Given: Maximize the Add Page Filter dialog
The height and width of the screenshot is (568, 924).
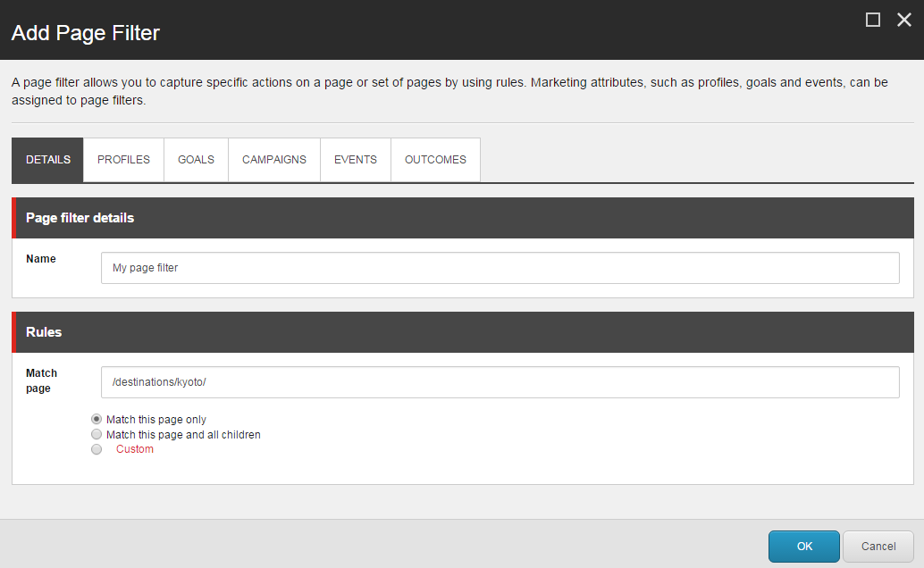Looking at the screenshot, I should pyautogui.click(x=873, y=20).
